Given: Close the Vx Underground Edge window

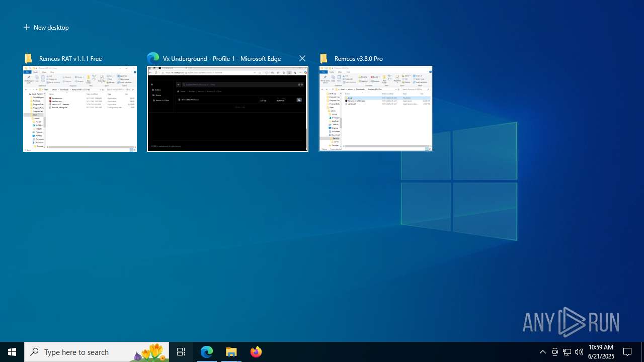Looking at the screenshot, I should point(302,58).
